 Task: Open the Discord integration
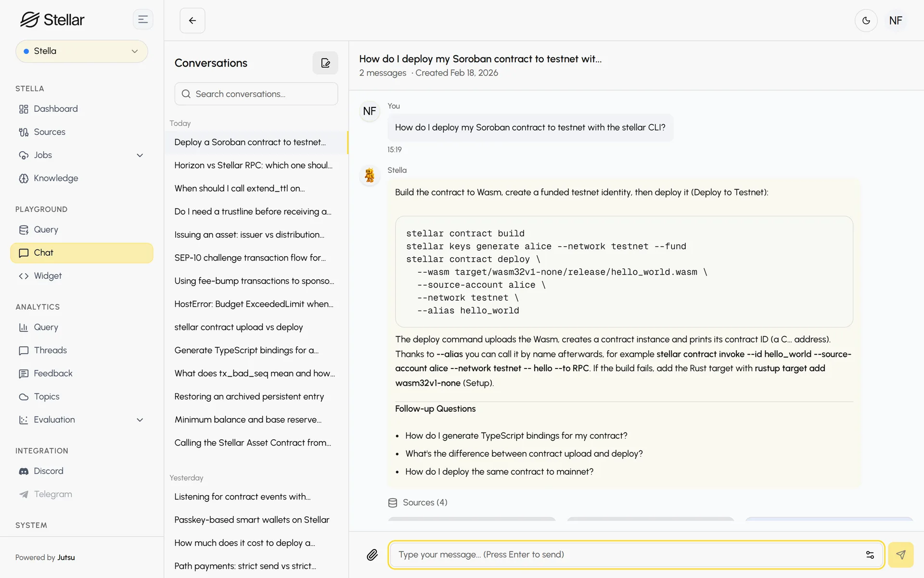pyautogui.click(x=82, y=471)
